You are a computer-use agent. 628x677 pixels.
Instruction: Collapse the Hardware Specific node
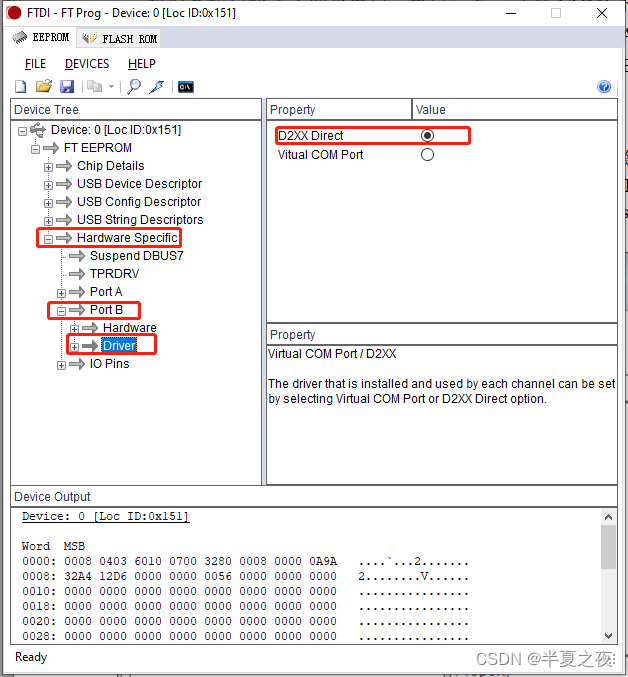pyautogui.click(x=48, y=239)
